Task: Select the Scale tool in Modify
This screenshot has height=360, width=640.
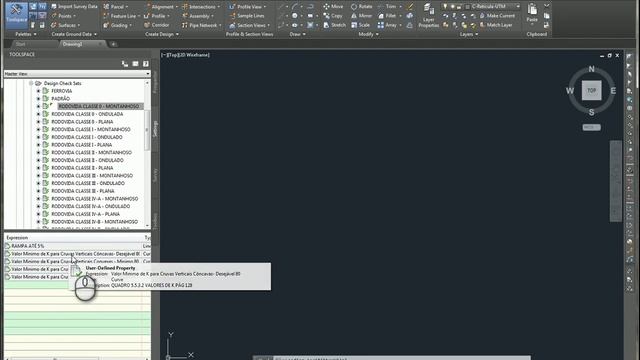Action: 360,25
